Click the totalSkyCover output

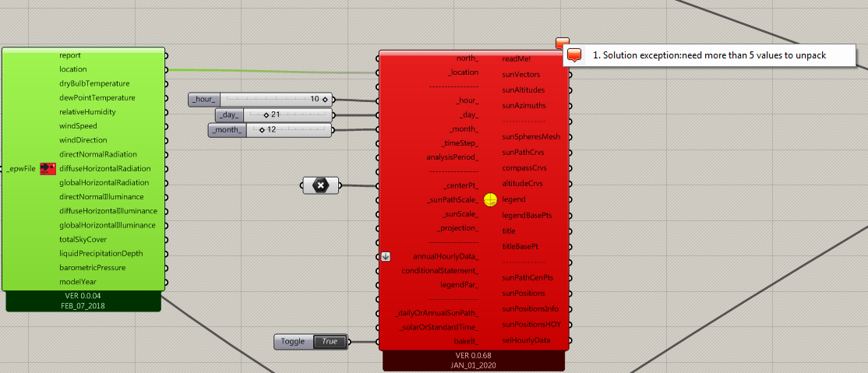[83, 240]
